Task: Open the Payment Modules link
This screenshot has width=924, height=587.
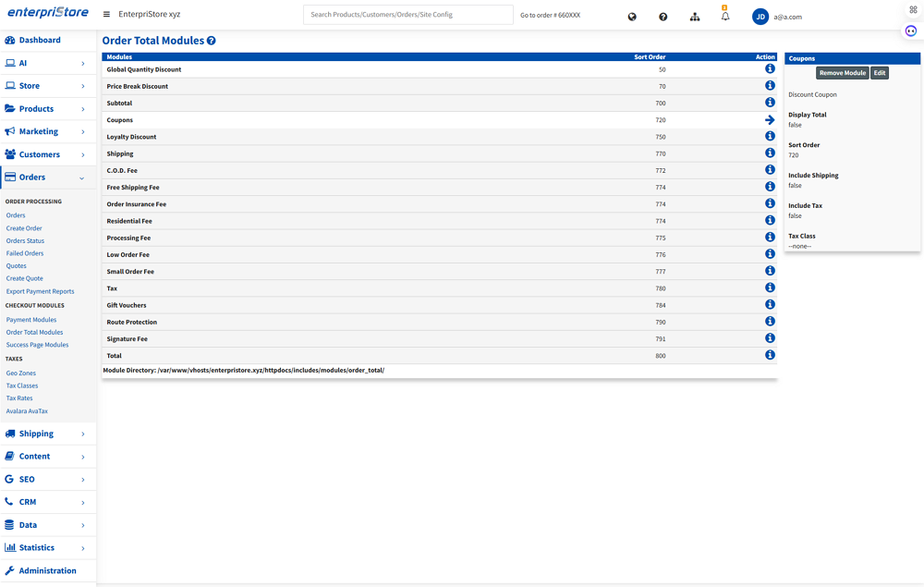Action: pyautogui.click(x=31, y=320)
